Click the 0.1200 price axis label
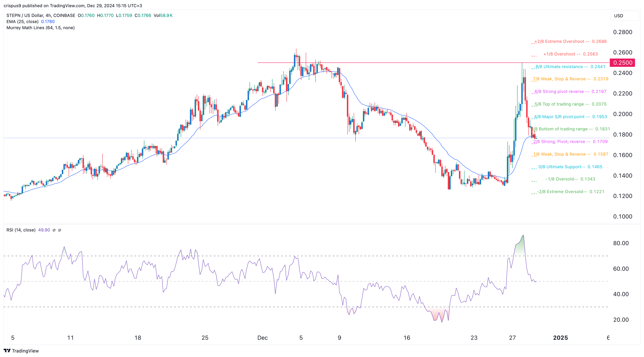Screen dimensions: 644x357 pos(623,196)
